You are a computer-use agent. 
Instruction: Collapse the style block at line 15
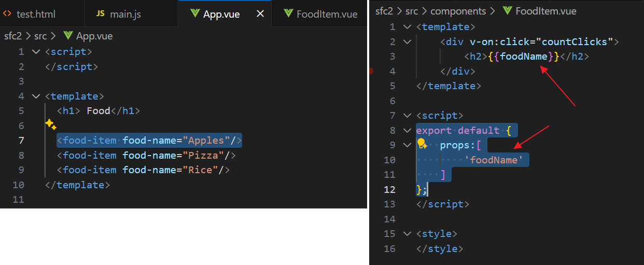[x=407, y=234]
